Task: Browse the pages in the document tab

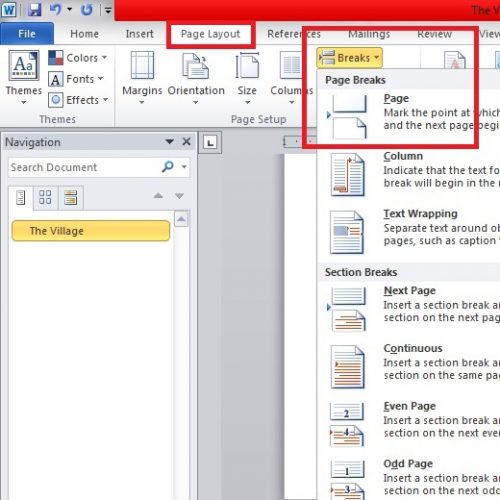Action: (45, 197)
